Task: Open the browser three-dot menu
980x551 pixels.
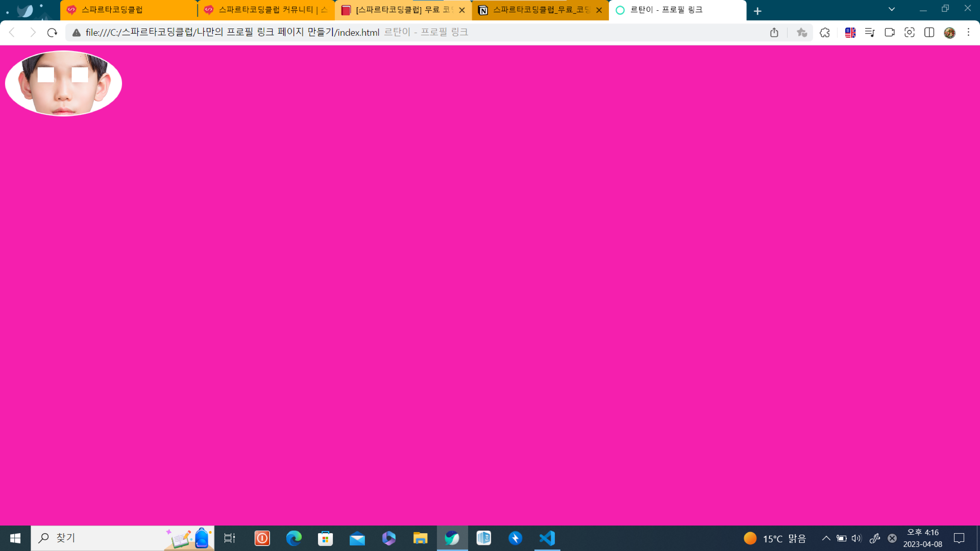Action: [969, 33]
